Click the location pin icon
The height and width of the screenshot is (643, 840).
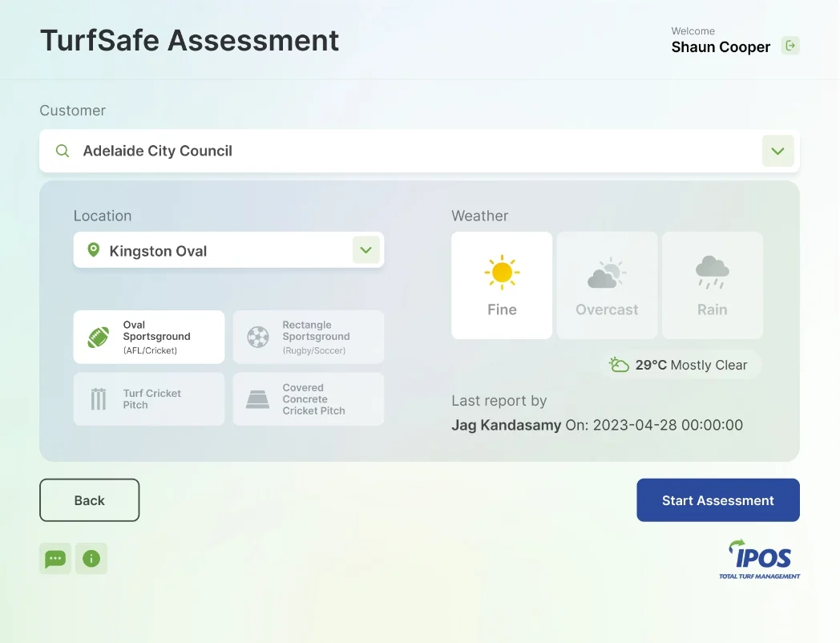coord(94,250)
